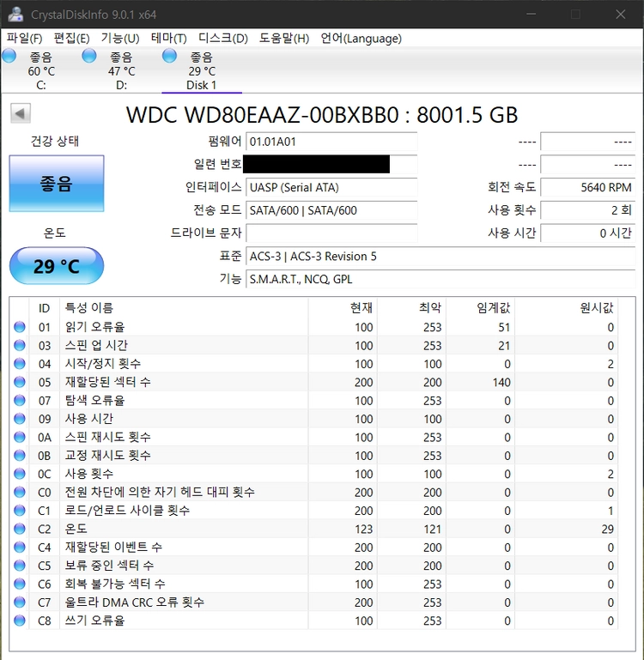The image size is (644, 660).
Task: Click status orb of attribute C0 row
Action: [20, 492]
